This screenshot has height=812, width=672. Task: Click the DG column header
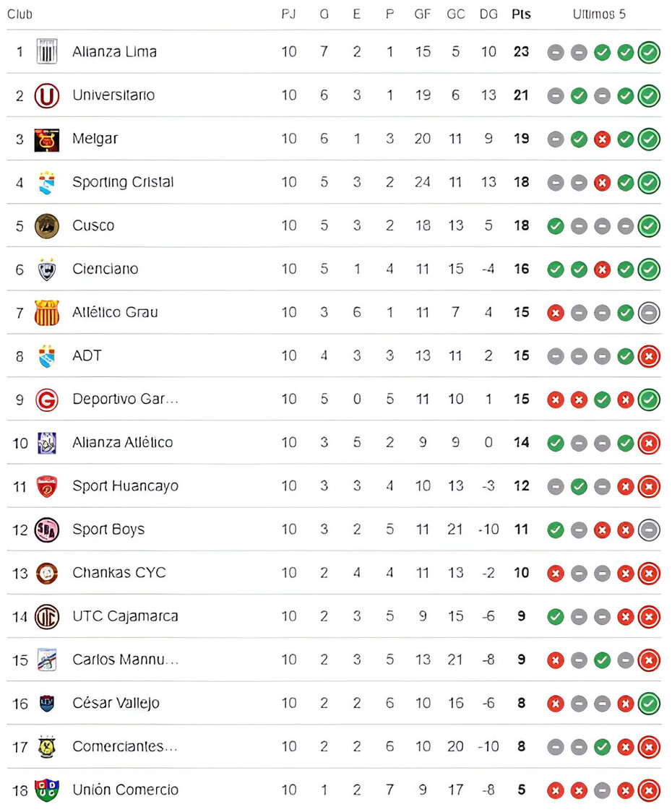click(x=488, y=14)
